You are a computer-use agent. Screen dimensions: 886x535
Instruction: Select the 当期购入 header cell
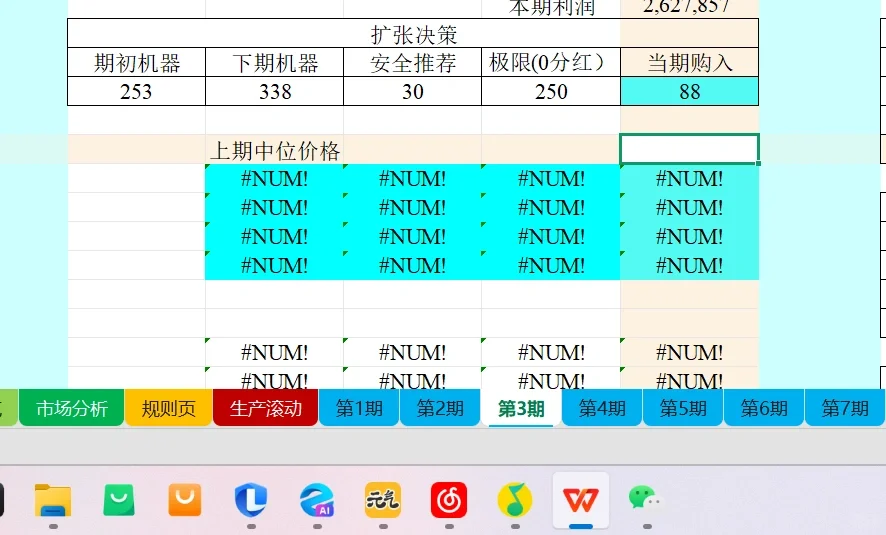(689, 62)
